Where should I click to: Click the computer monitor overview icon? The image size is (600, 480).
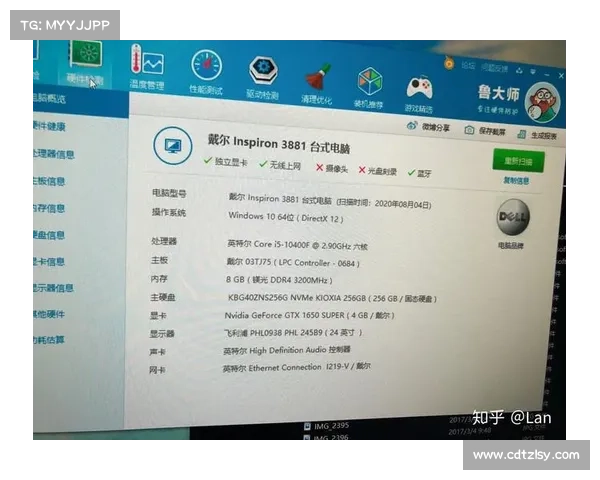173,146
